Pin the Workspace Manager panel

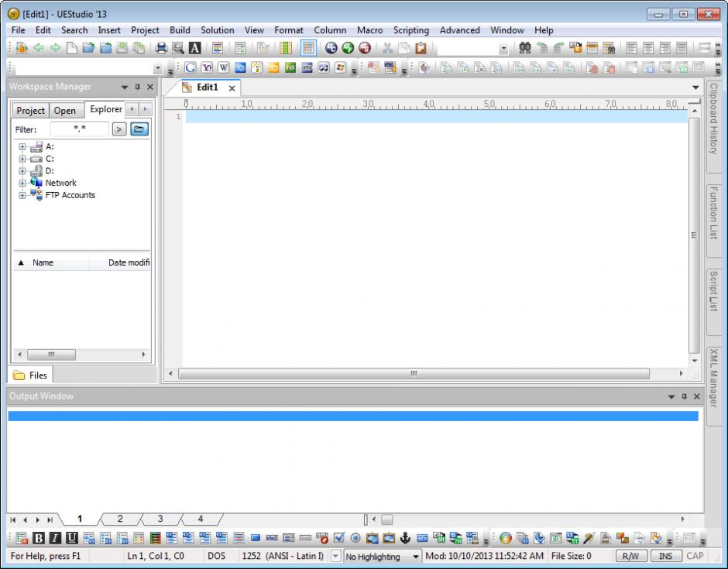[137, 87]
